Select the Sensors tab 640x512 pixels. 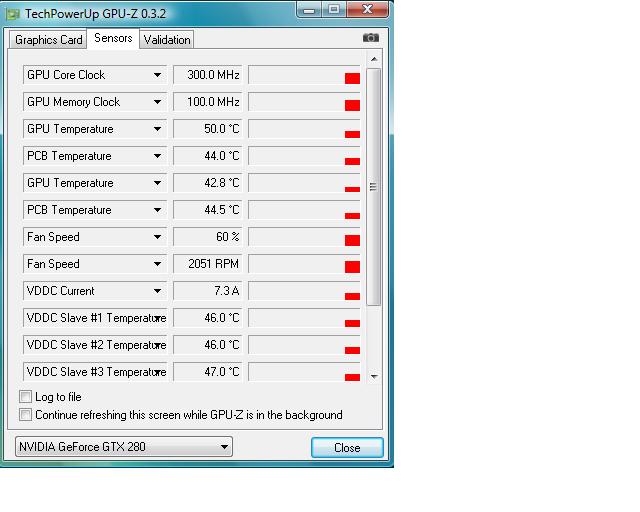pos(113,38)
